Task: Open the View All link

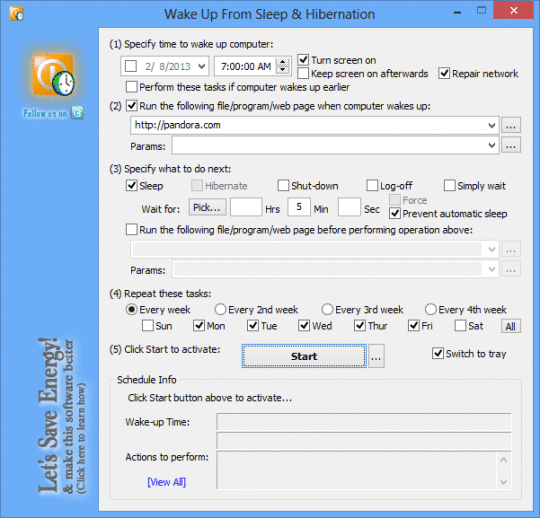Action: [167, 482]
